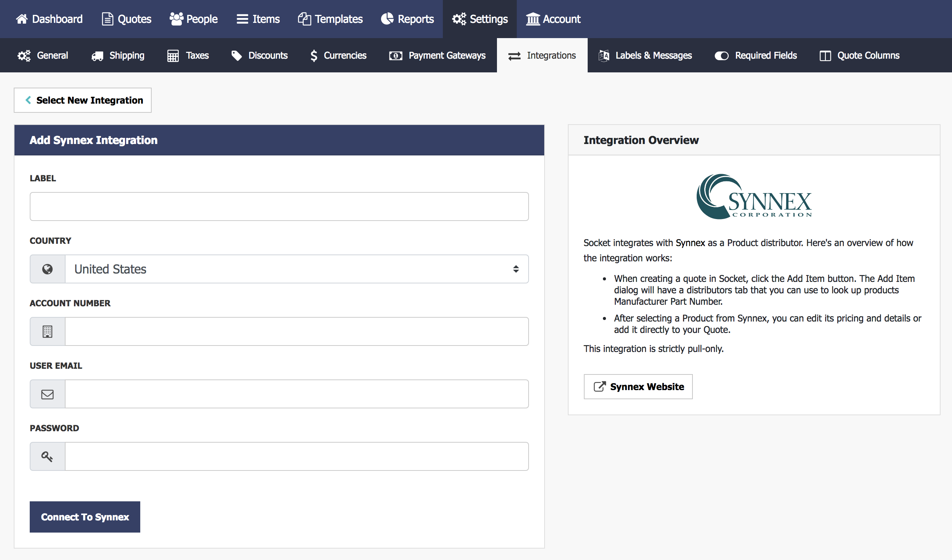Open the Discounts settings tab
This screenshot has width=952, height=560.
point(260,56)
